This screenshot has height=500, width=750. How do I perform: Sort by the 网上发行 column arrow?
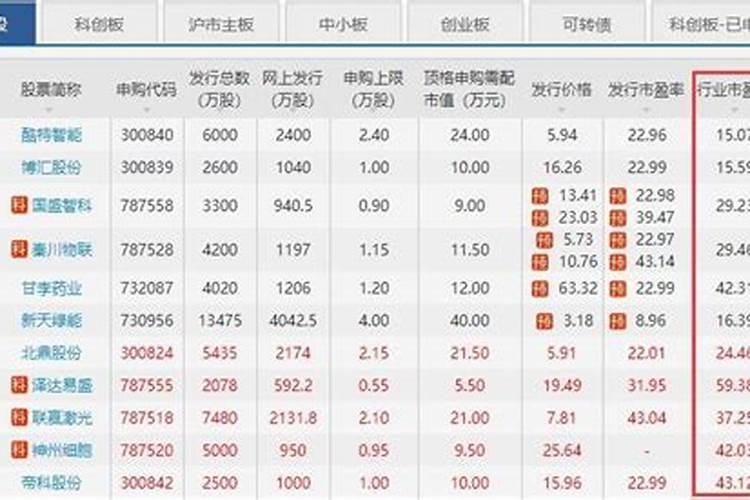(293, 110)
